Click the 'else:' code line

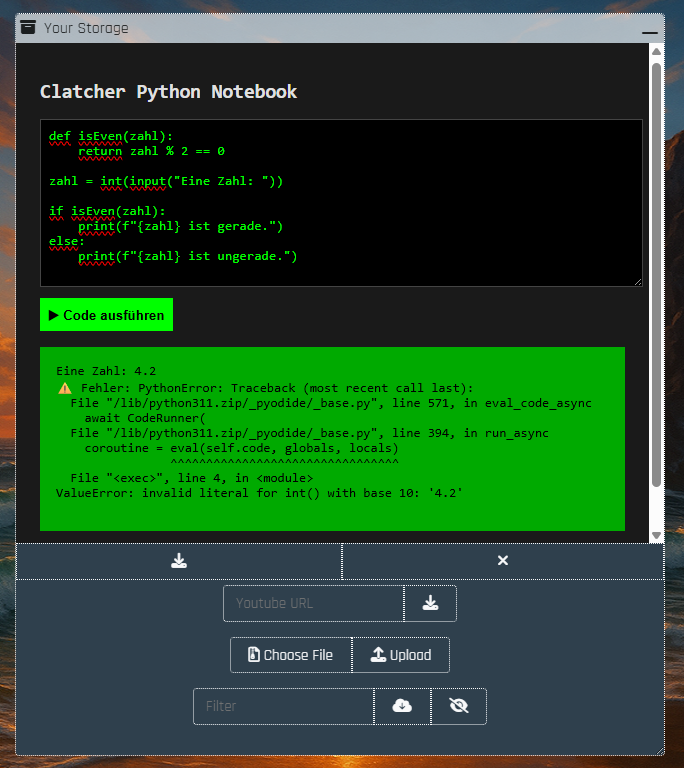pyautogui.click(x=67, y=241)
